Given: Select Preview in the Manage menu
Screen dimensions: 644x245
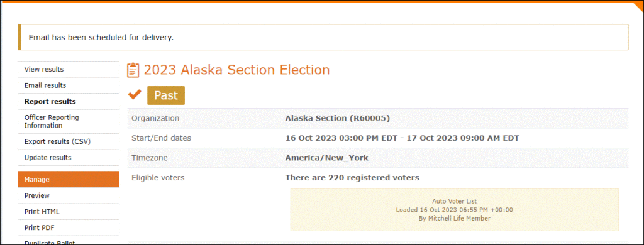Looking at the screenshot, I should tap(69, 195).
